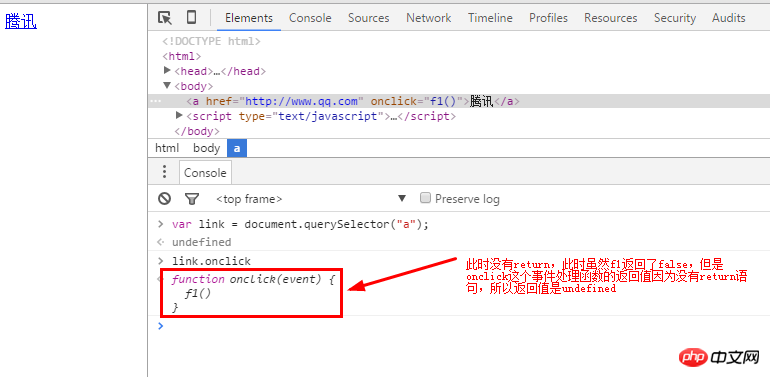Open the Resources tab
This screenshot has height=377, width=770.
point(610,18)
